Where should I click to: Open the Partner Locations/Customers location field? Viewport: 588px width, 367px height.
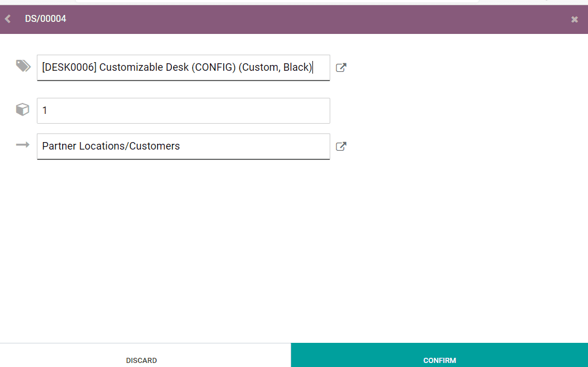[x=183, y=146]
